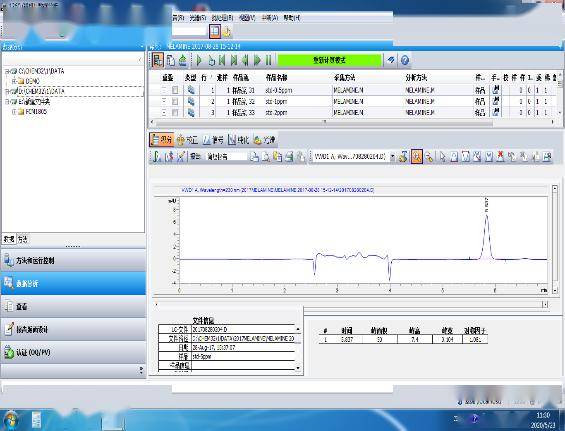Click the help question mark icon

[x=405, y=60]
